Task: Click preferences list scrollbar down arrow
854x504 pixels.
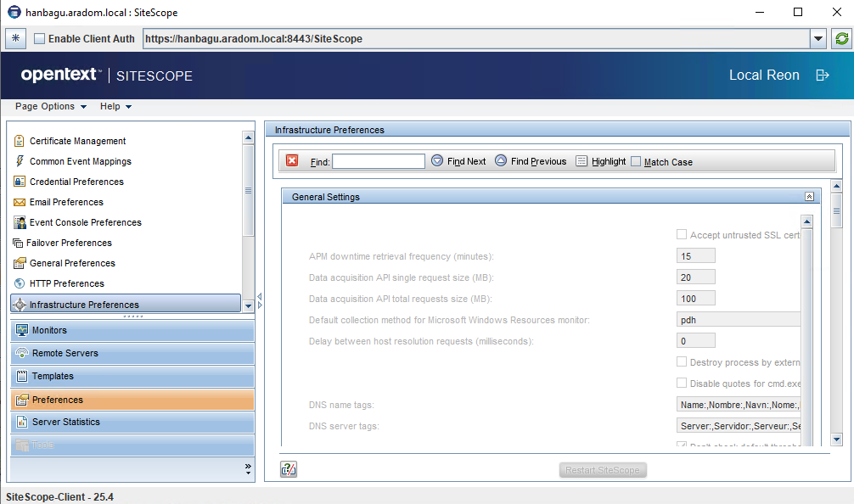Action: [x=249, y=306]
